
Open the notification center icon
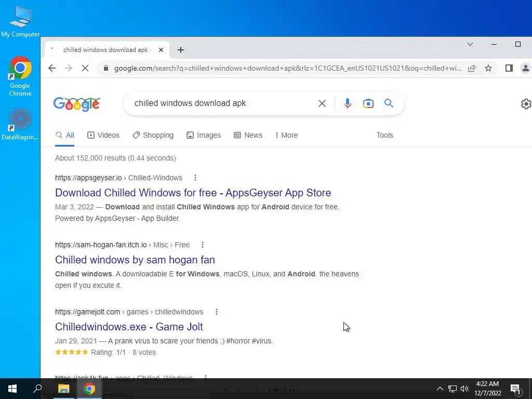pyautogui.click(x=515, y=389)
